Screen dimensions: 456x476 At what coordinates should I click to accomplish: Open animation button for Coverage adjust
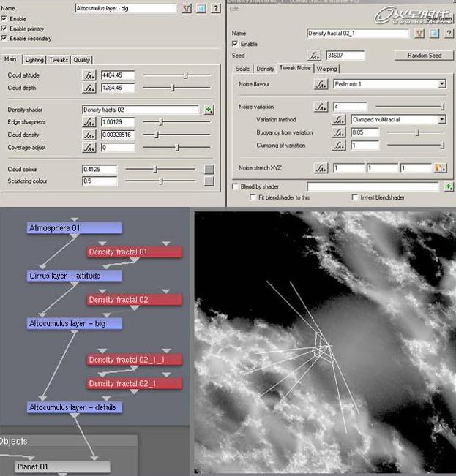click(x=89, y=148)
